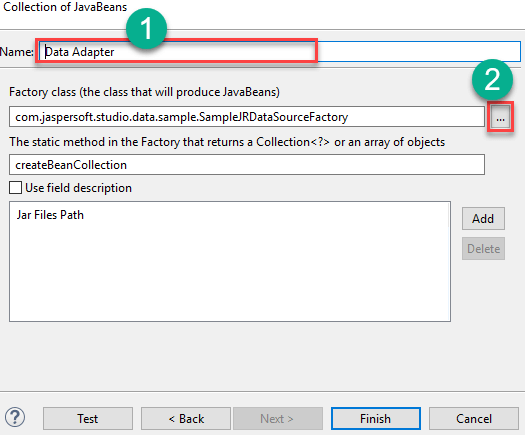Viewport: 525px width, 435px height.
Task: Enable the Use field description checkbox
Action: [x=15, y=188]
